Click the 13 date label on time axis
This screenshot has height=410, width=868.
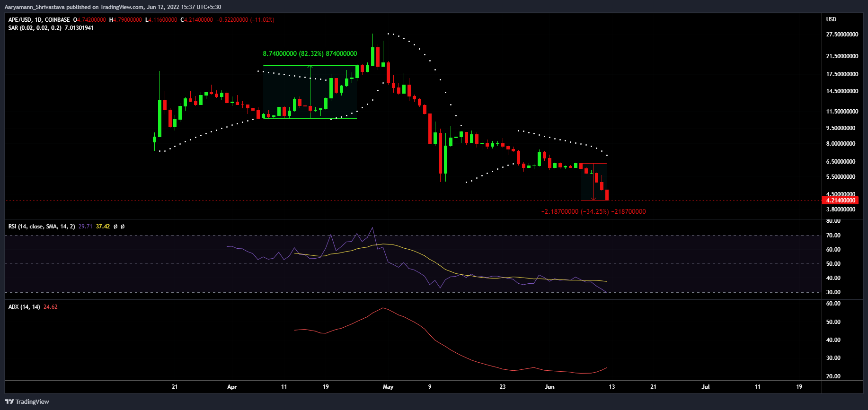(x=611, y=387)
